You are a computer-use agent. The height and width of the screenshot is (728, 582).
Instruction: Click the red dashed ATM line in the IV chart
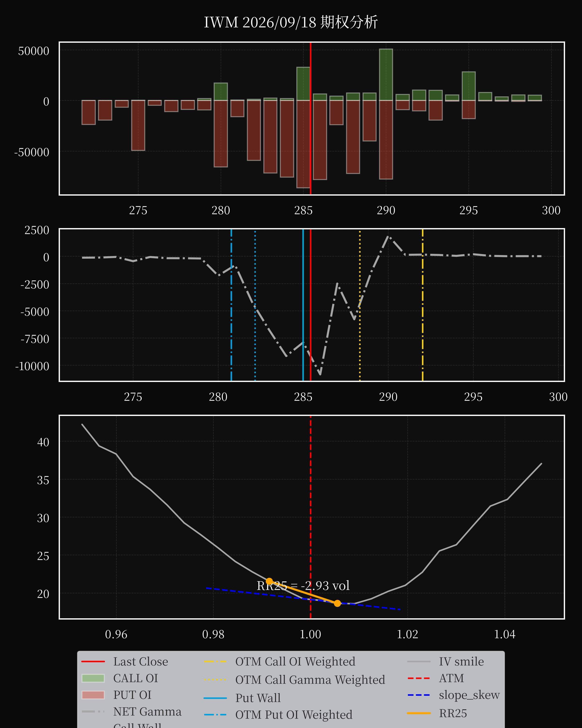[x=310, y=517]
